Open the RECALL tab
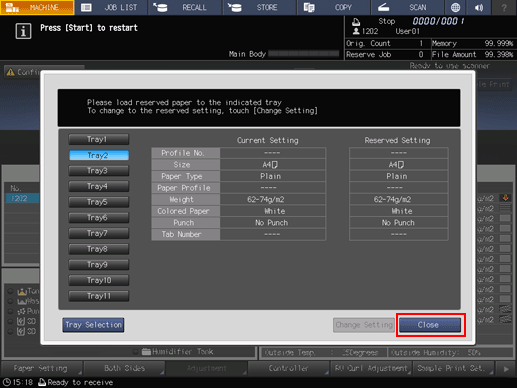The height and width of the screenshot is (388, 517). pyautogui.click(x=185, y=7)
